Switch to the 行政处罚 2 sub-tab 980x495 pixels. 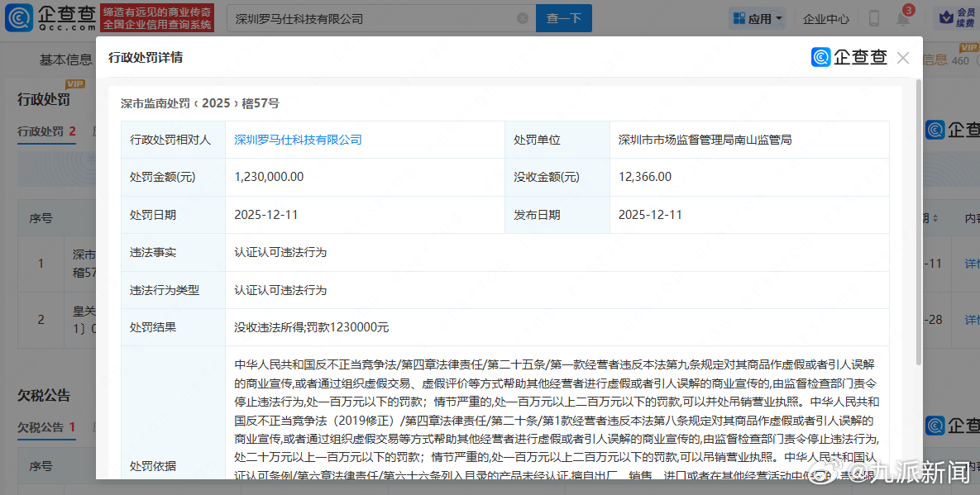coord(47,131)
